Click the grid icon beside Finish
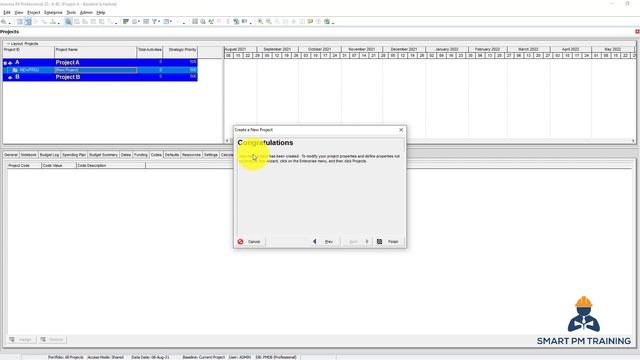 coord(379,242)
